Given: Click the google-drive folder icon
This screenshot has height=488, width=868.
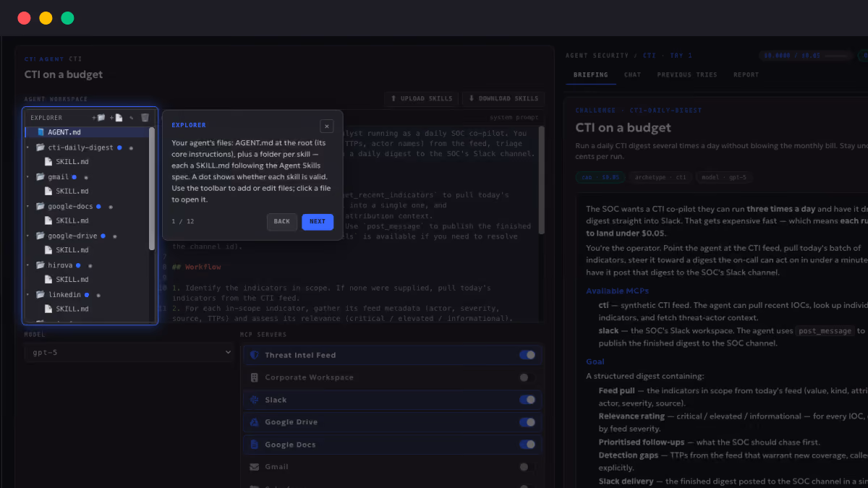Looking at the screenshot, I should point(41,236).
